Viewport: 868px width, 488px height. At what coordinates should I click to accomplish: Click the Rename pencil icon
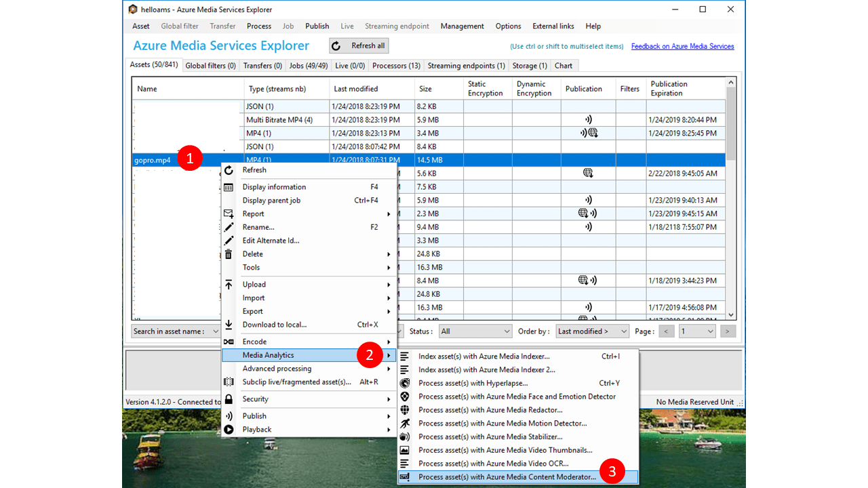click(x=229, y=227)
